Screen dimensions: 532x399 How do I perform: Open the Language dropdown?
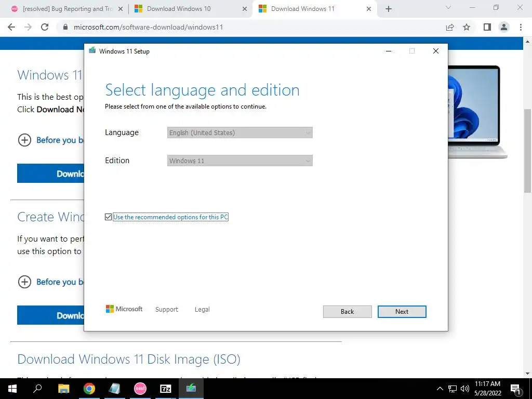coord(240,132)
